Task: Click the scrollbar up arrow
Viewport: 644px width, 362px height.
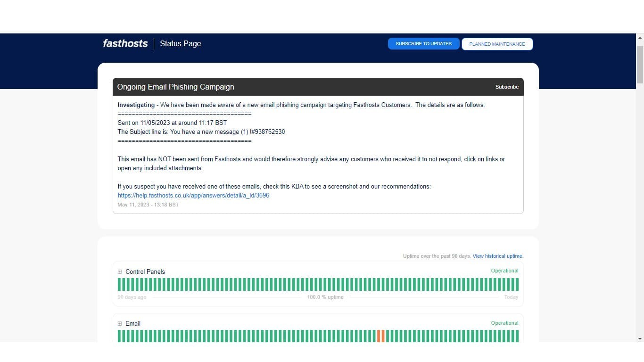Action: point(640,37)
